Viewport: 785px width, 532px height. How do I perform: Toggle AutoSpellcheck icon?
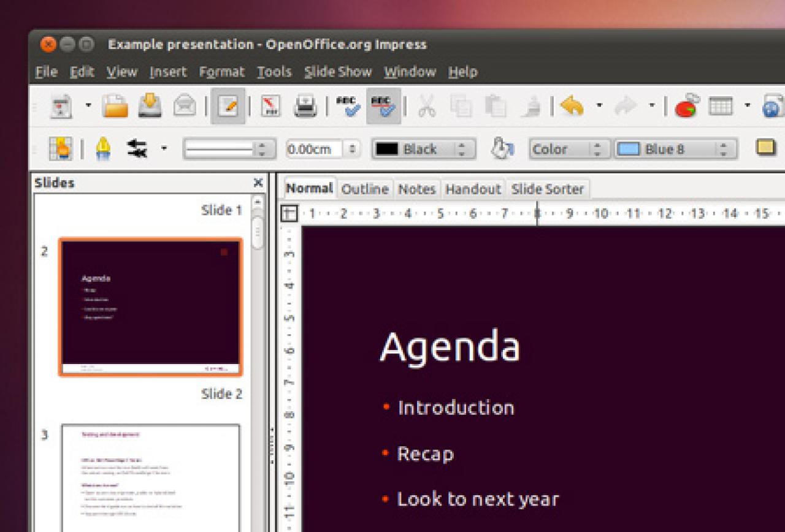click(384, 106)
